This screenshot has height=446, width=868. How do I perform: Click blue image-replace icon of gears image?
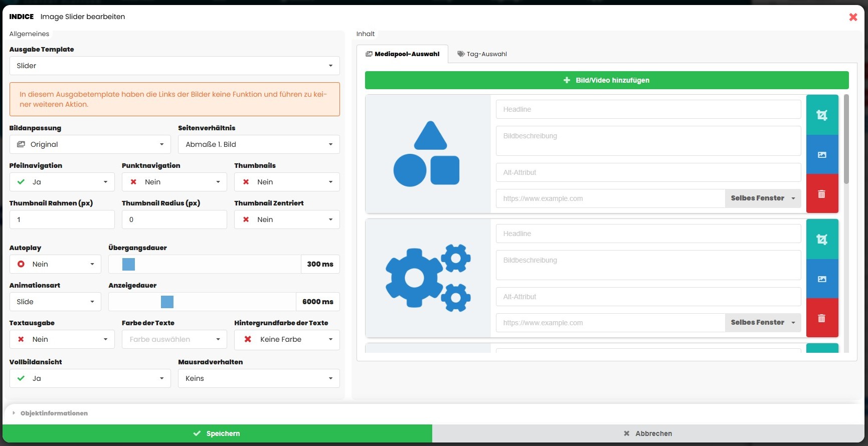point(822,279)
